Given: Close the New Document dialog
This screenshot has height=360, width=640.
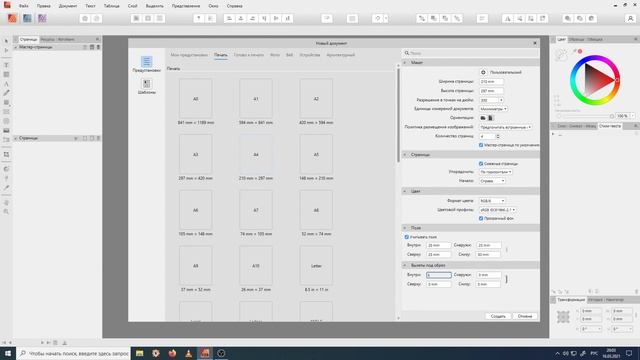Looking at the screenshot, I should pos(535,43).
